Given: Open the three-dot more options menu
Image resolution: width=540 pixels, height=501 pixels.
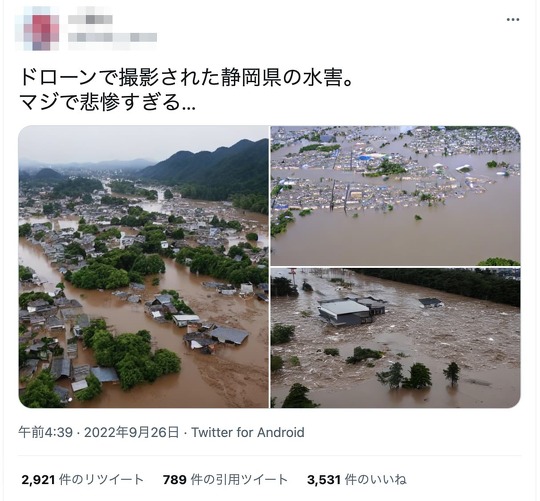Looking at the screenshot, I should pos(513,20).
